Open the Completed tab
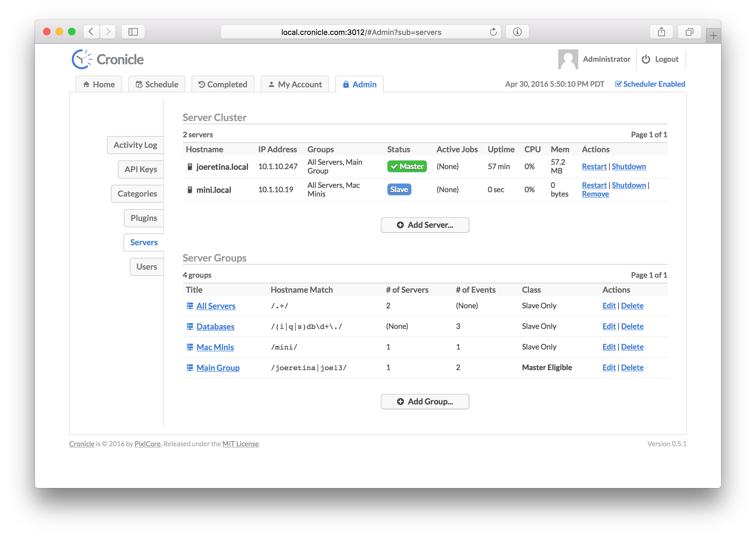756x538 pixels. (x=223, y=85)
